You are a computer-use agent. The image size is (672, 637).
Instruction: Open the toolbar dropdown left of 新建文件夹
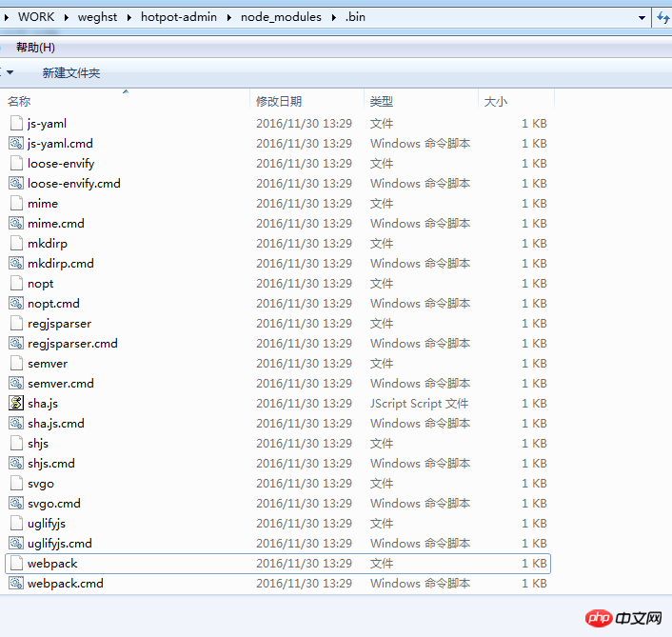tap(10, 72)
